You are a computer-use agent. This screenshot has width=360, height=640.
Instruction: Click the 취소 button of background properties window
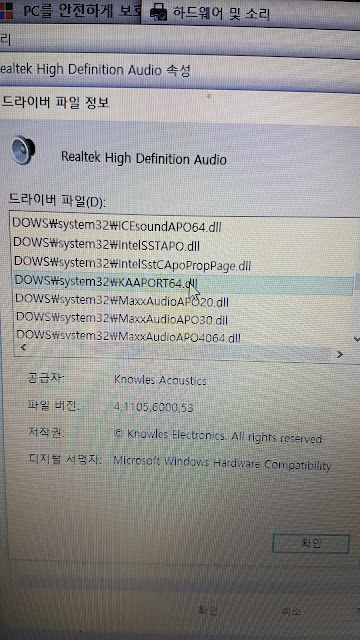tap(291, 611)
